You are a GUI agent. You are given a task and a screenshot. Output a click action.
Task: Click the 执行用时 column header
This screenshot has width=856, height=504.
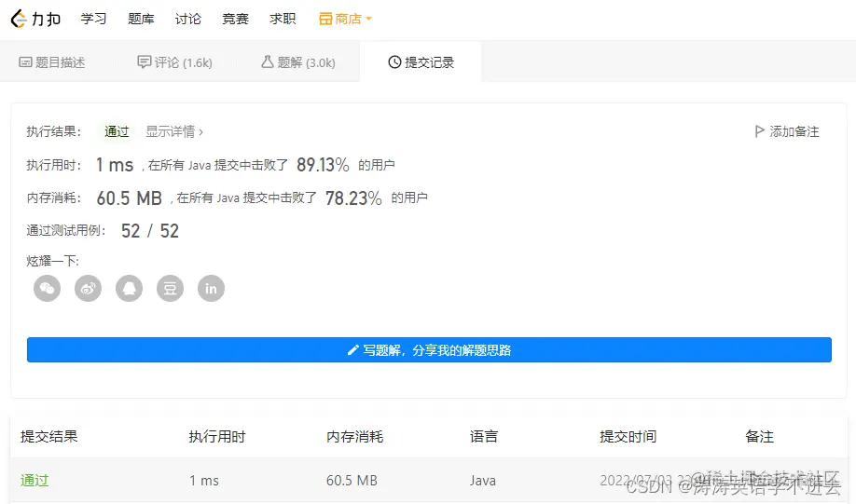tap(217, 436)
